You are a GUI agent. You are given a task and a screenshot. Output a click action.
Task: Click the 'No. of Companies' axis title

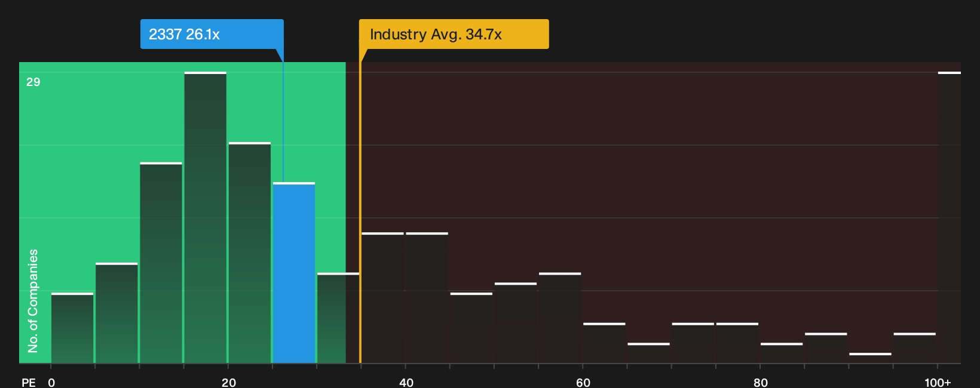33,300
